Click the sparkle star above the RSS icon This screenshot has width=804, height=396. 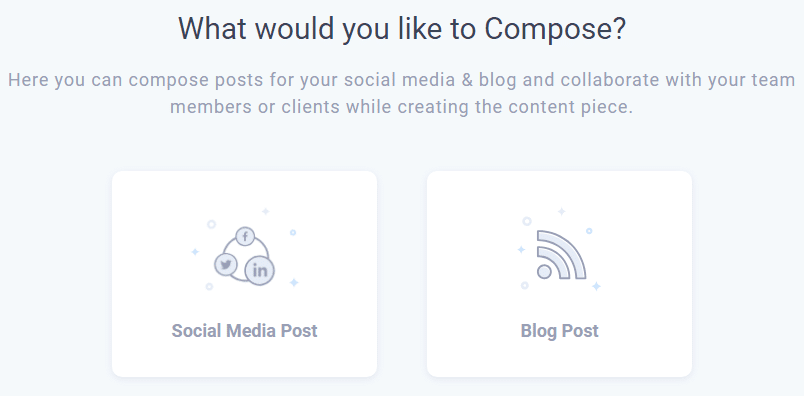point(561,211)
